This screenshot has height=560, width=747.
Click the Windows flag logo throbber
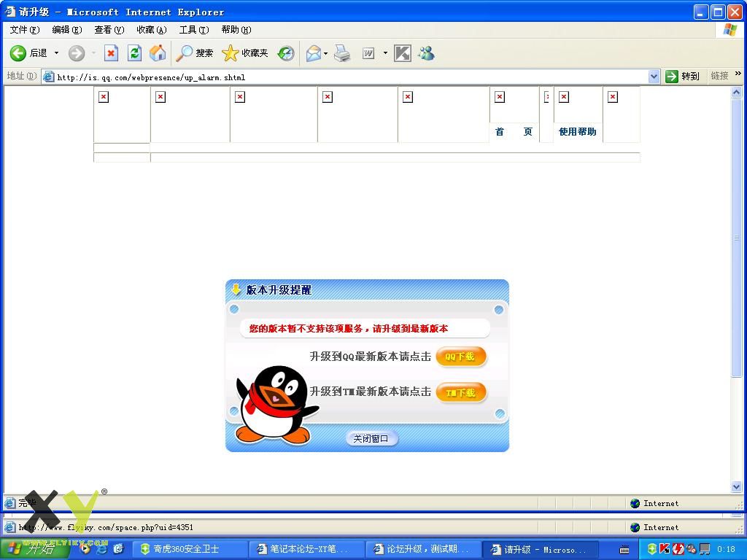tap(729, 30)
